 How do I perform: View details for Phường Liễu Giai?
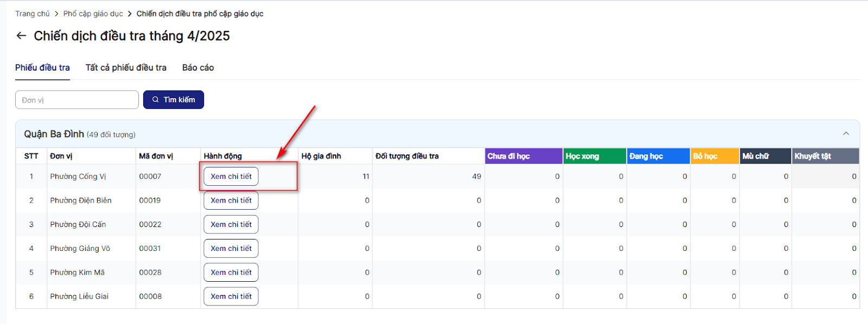(x=231, y=296)
